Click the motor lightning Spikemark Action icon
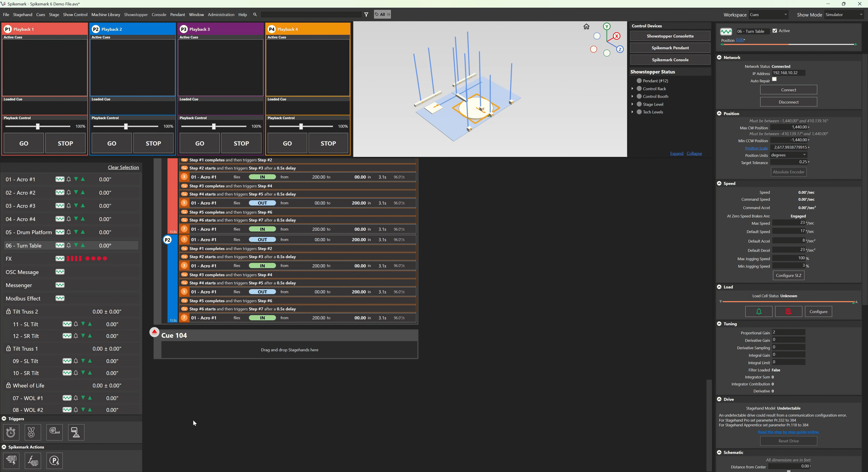868x472 pixels. point(11,460)
